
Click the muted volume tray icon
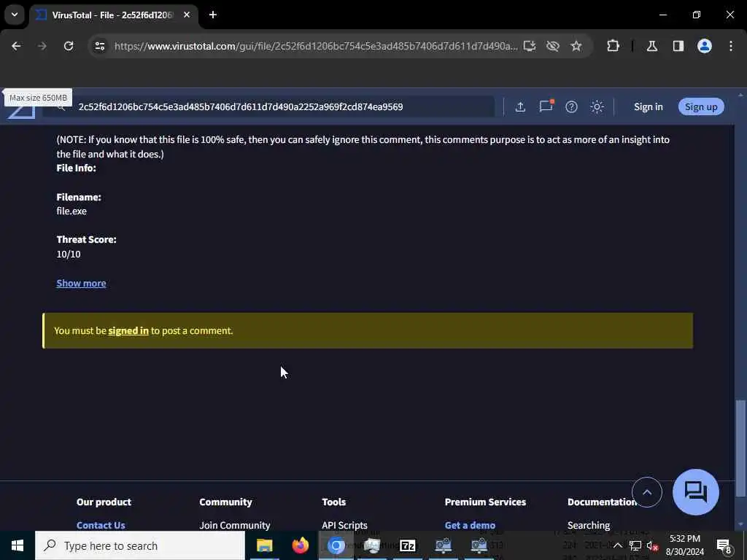(x=653, y=545)
